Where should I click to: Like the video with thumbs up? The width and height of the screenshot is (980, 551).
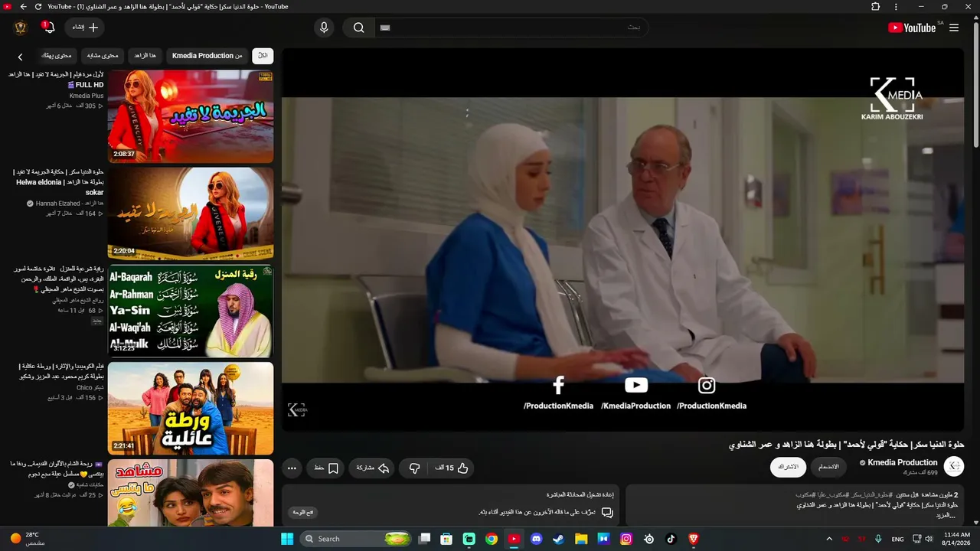(452, 468)
